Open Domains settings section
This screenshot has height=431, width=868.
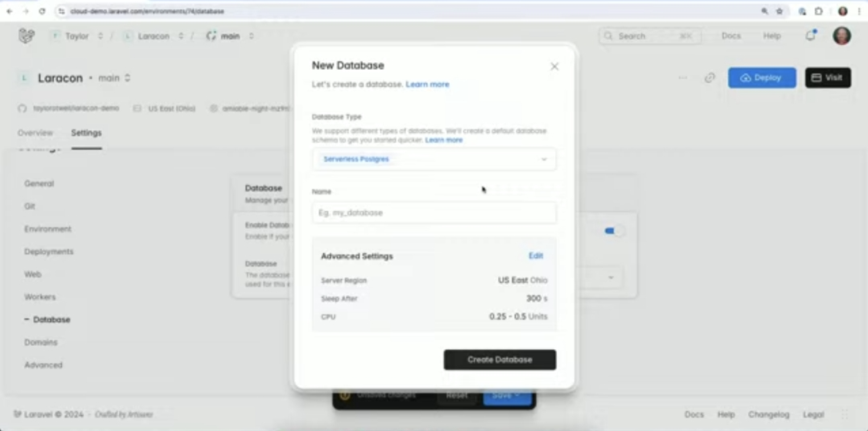coord(41,342)
